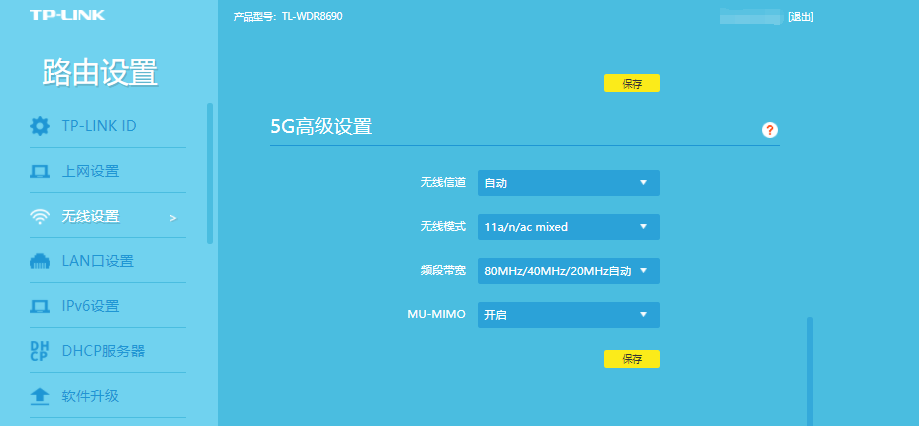Click the top yellow 保存 button
The width and height of the screenshot is (919, 426).
coord(631,84)
